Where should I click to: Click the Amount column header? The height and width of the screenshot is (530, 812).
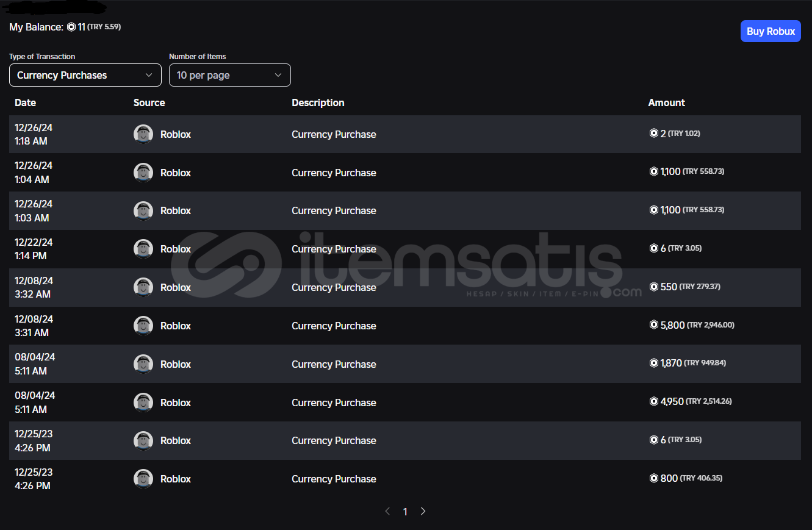(667, 102)
